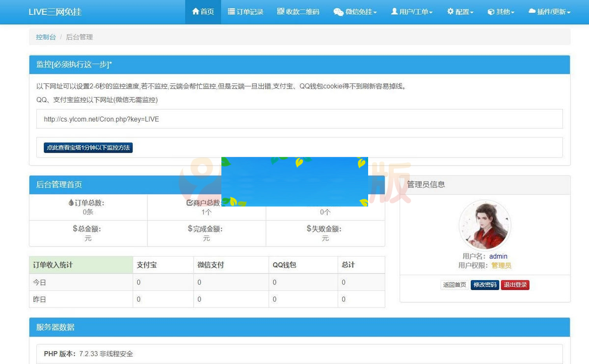Viewport: 589px width, 364px height.
Task: Open 控制台 from the breadcrumb
Action: [x=46, y=37]
